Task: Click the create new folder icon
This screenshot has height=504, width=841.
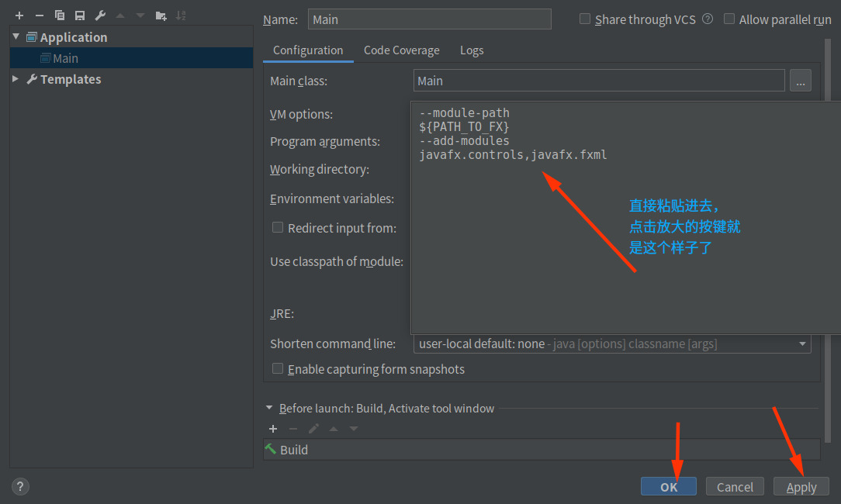Action: tap(161, 15)
